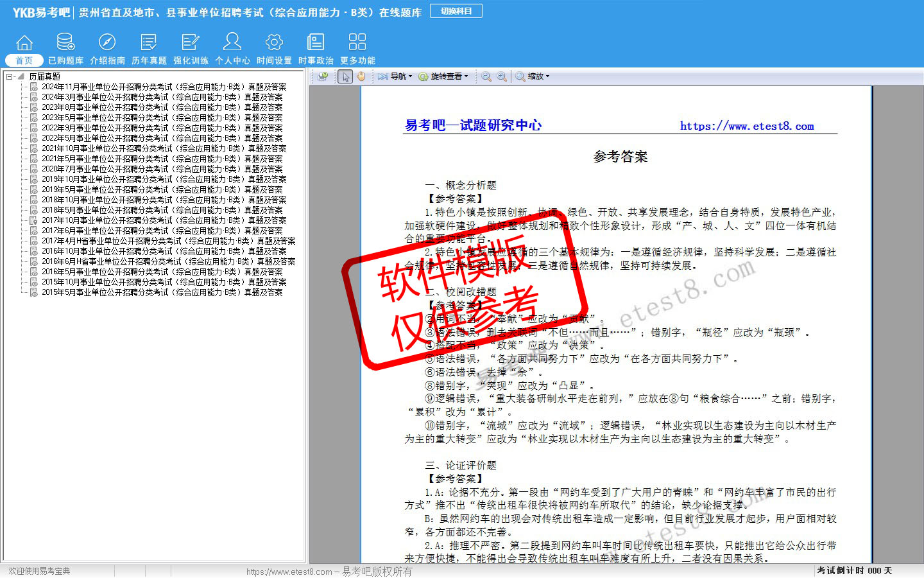Click the zoom in magnifier
This screenshot has width=924, height=578.
(x=502, y=76)
